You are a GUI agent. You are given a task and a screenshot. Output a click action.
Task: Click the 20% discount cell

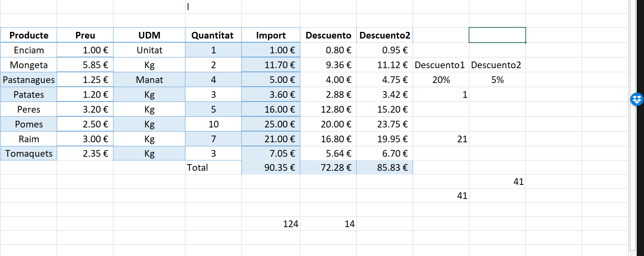pyautogui.click(x=441, y=80)
